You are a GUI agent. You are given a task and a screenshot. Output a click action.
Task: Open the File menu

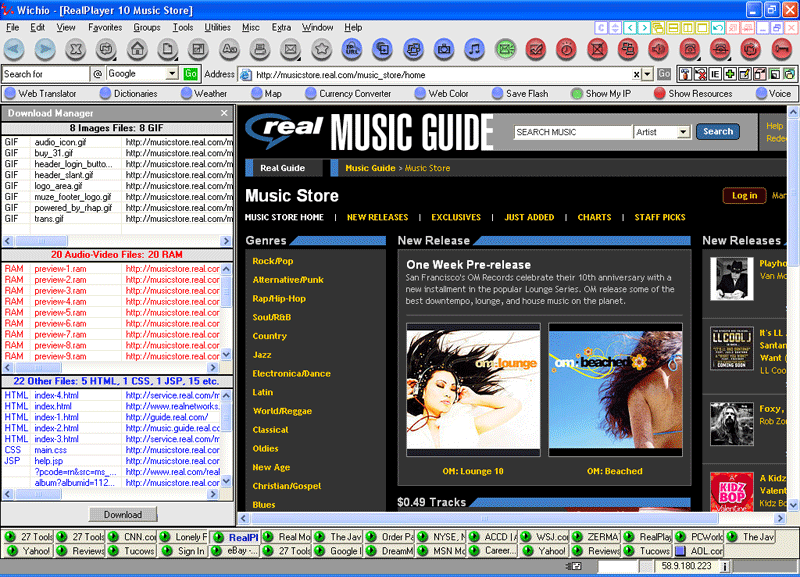click(12, 28)
